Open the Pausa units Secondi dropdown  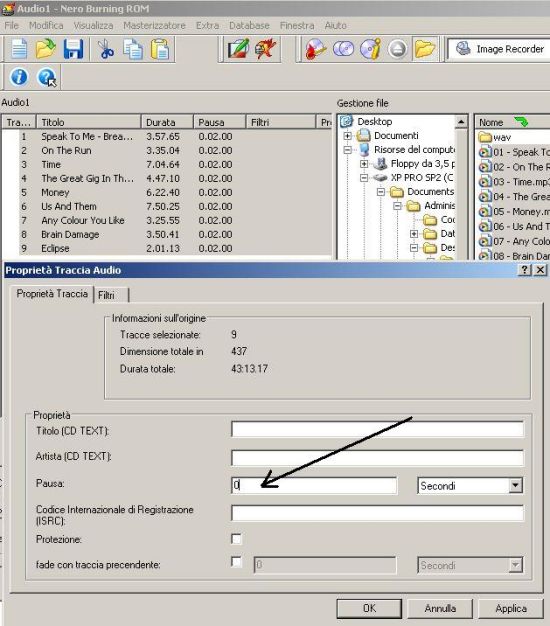click(515, 485)
